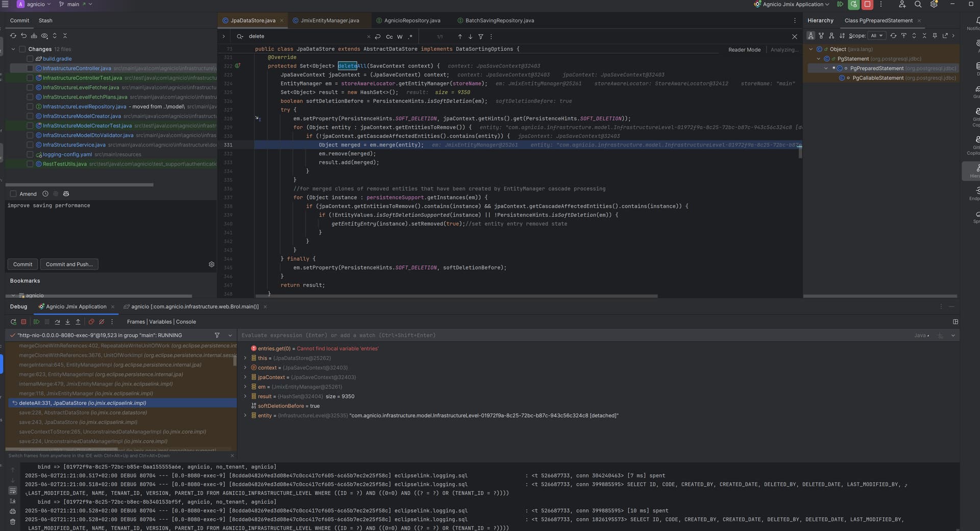980x531 pixels.
Task: Expand the entity variable node
Action: [x=246, y=416]
